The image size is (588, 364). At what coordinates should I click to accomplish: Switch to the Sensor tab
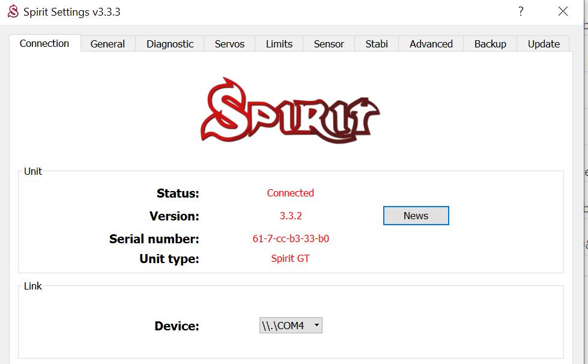point(329,44)
